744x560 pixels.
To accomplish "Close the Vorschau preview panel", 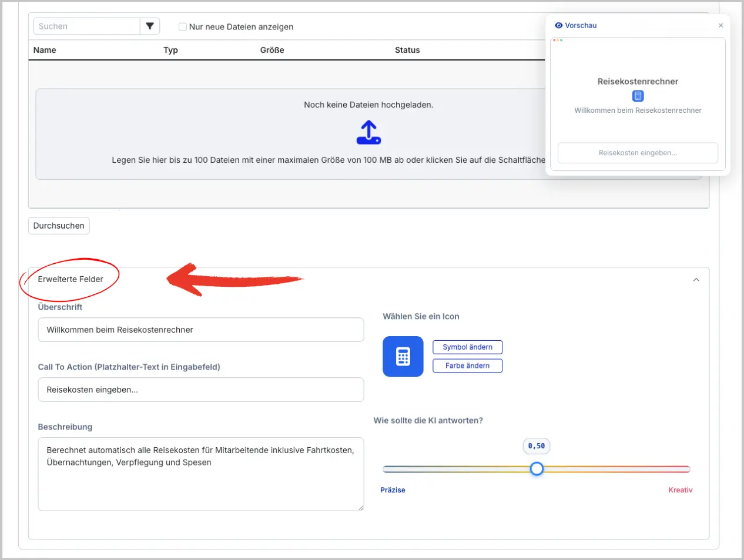I will 720,26.
